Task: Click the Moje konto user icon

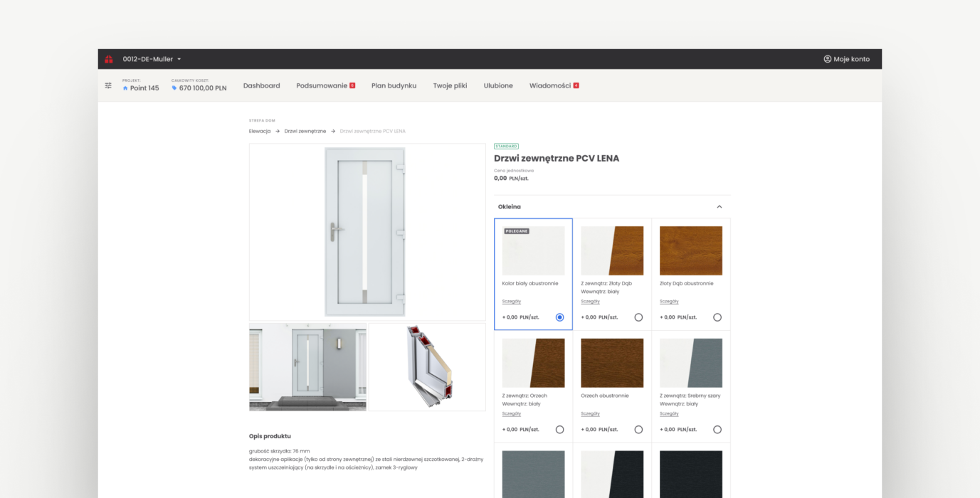Action: tap(828, 59)
